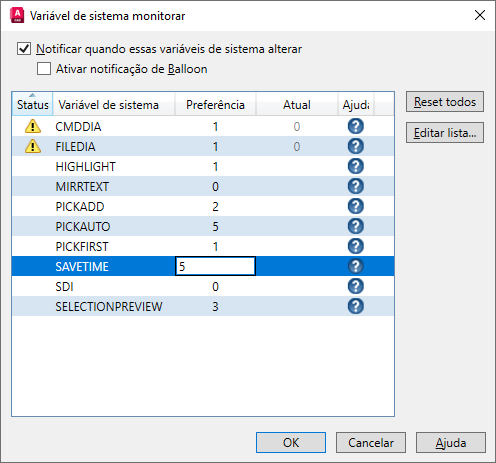Open help for the CMDDIA variable
The width and height of the screenshot is (496, 463).
pos(356,126)
